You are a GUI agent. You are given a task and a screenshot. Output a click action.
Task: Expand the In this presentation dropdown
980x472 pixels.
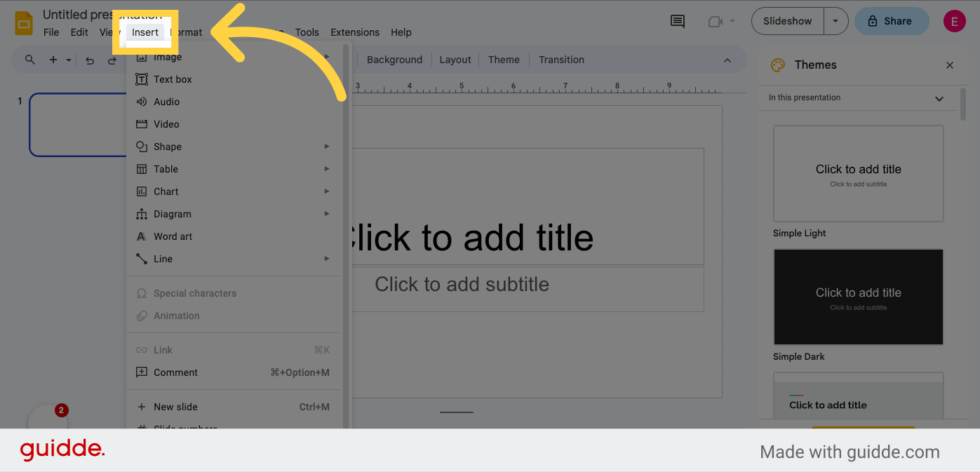click(857, 98)
